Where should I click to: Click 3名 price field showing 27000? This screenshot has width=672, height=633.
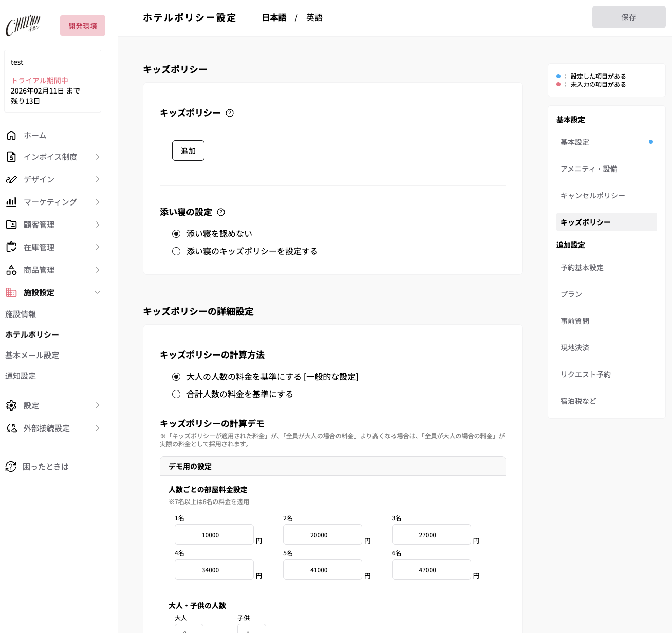432,534
